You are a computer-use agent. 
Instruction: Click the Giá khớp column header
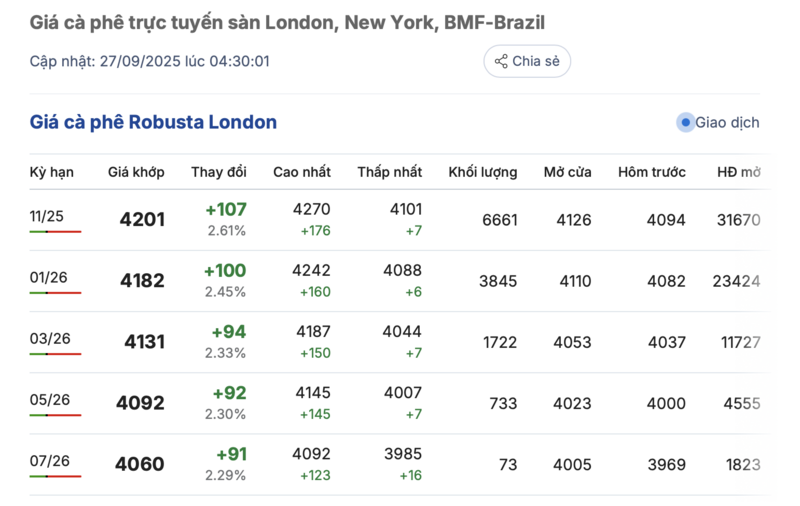[136, 172]
